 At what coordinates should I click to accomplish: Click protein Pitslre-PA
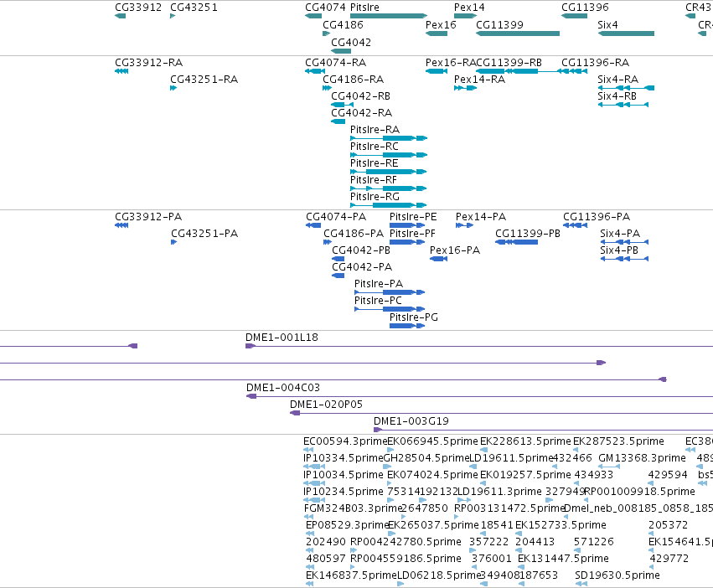379,284
